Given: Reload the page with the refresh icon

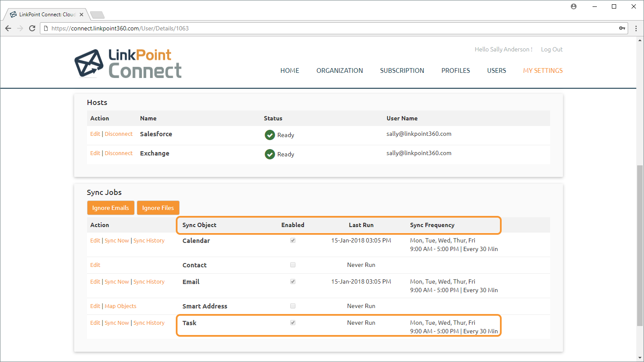Looking at the screenshot, I should 32,28.
